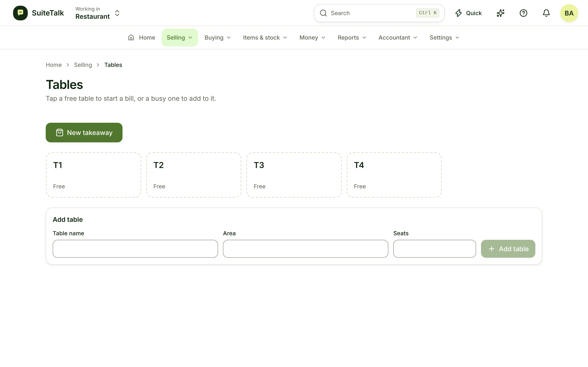Click the Seats input field
The height and width of the screenshot is (367, 588).
point(434,249)
